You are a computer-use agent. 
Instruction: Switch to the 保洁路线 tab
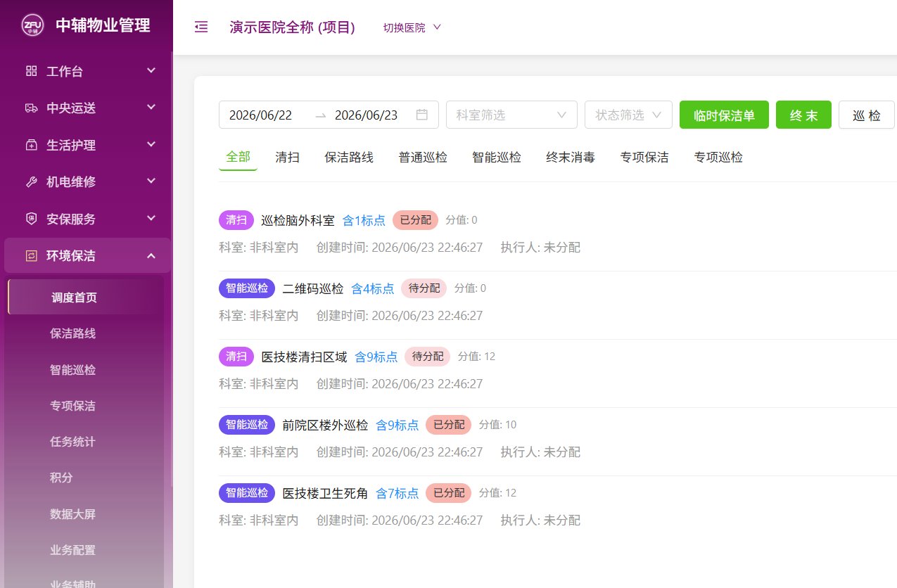[x=349, y=158]
